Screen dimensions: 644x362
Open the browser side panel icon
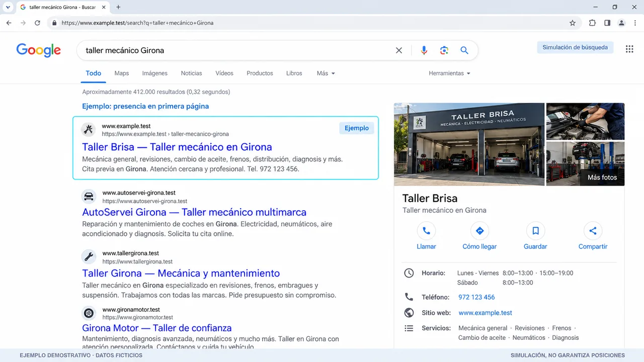click(x=607, y=23)
